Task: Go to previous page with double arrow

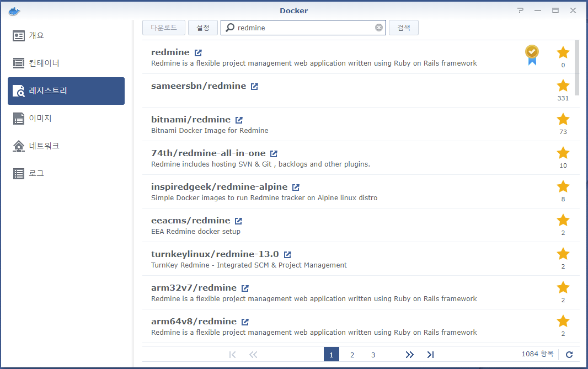Action: coord(254,354)
